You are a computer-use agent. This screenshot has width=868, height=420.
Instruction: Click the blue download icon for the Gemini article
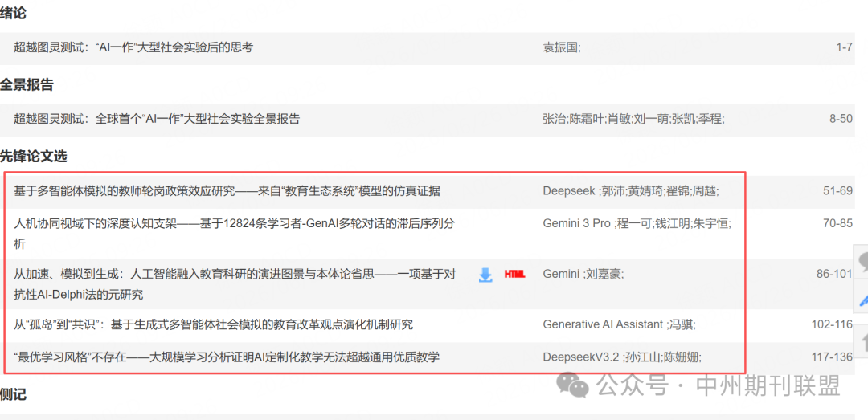pyautogui.click(x=485, y=275)
